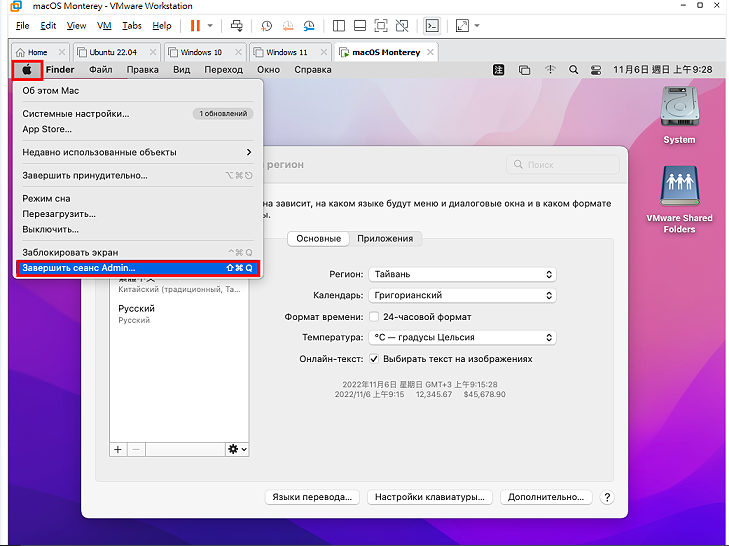Expand Недавно использованные объекты submenu
The width and height of the screenshot is (729, 546).
pyautogui.click(x=138, y=152)
